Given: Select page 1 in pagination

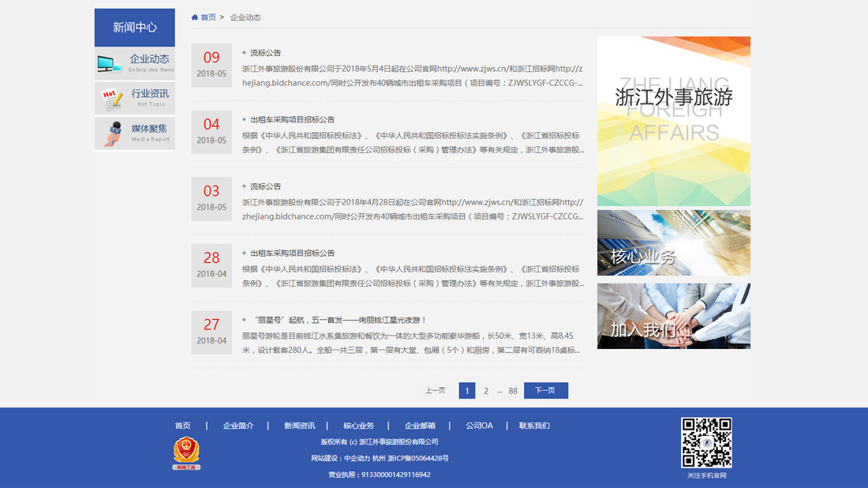Looking at the screenshot, I should [x=467, y=391].
